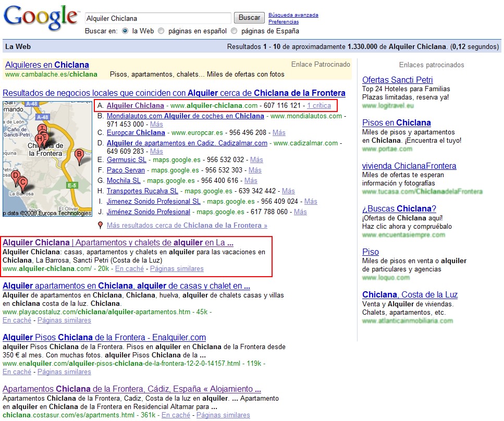
Task: Select the 'páginas de España' radio option
Action: (234, 31)
